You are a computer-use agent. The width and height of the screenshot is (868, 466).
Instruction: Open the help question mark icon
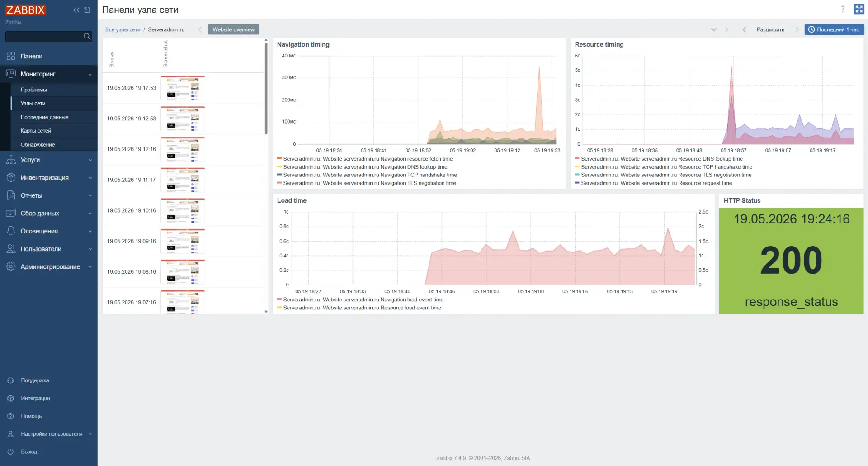point(843,10)
